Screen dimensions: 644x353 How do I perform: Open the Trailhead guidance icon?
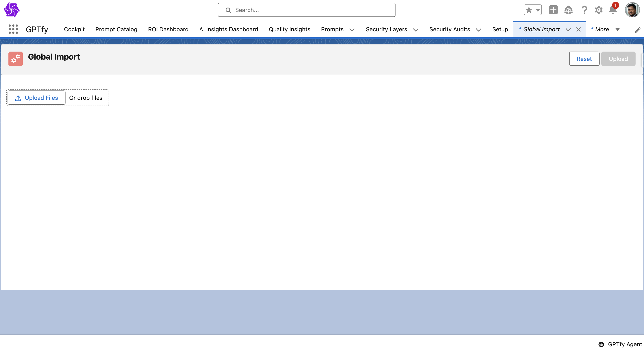(x=568, y=10)
